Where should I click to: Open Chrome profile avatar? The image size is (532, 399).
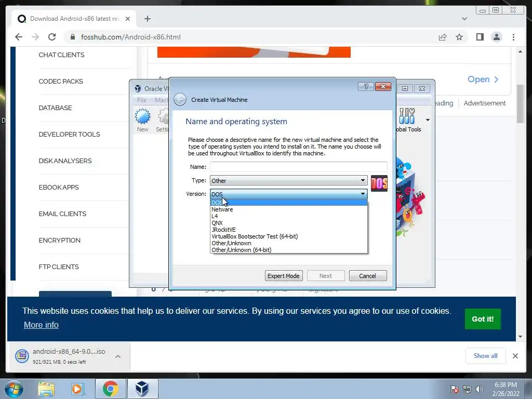tap(496, 37)
